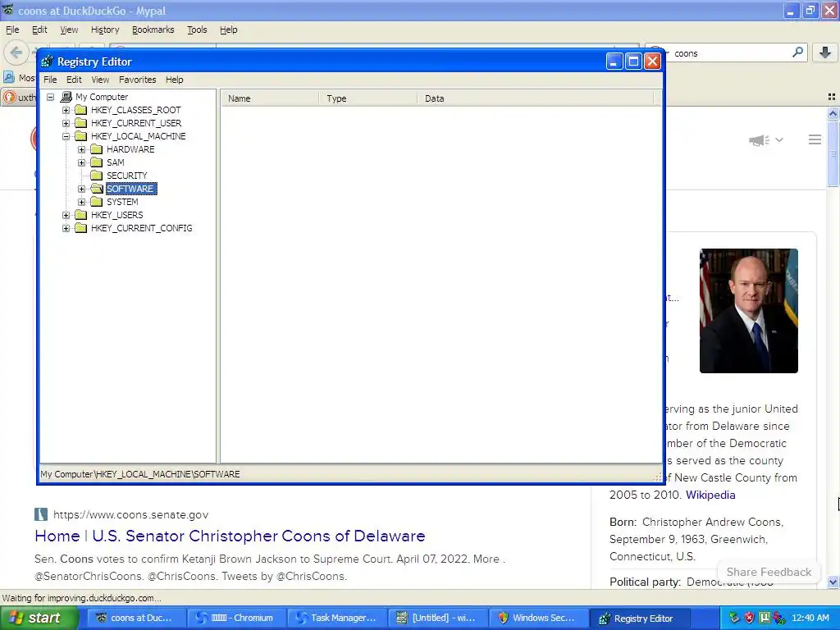This screenshot has height=630, width=840.
Task: Click the Registry Editor title bar icon
Action: tap(47, 62)
